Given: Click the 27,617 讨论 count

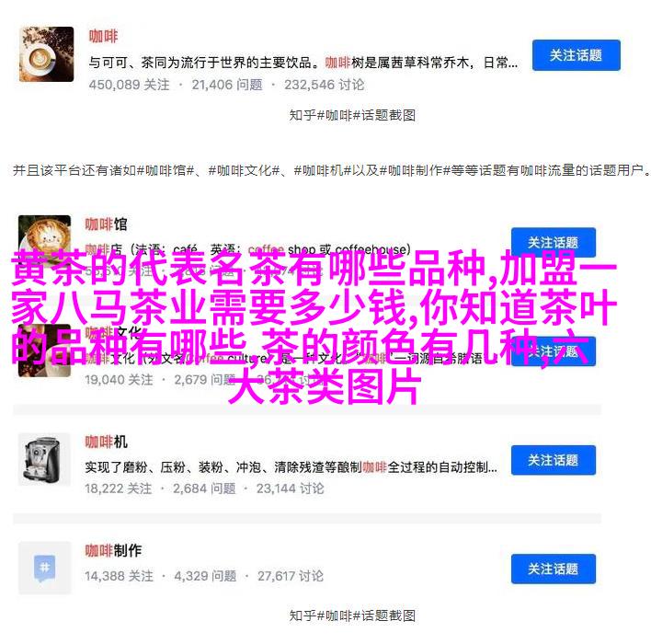Looking at the screenshot, I should coord(291,576).
